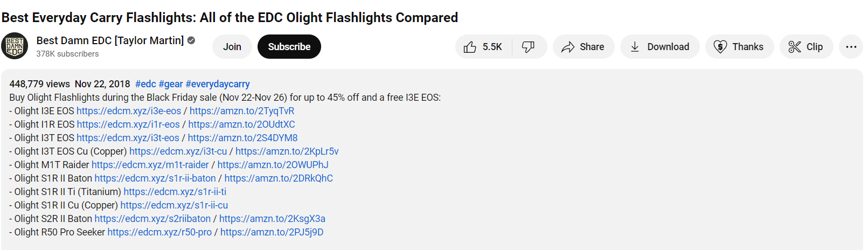The height and width of the screenshot is (250, 868).
Task: Click the thumbs-up like icon
Action: (470, 47)
